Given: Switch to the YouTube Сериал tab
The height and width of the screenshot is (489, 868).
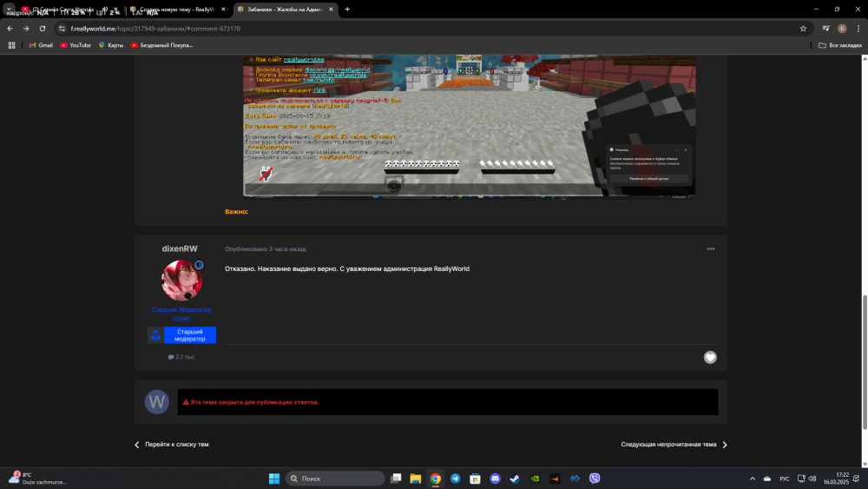Looking at the screenshot, I should click(x=62, y=10).
